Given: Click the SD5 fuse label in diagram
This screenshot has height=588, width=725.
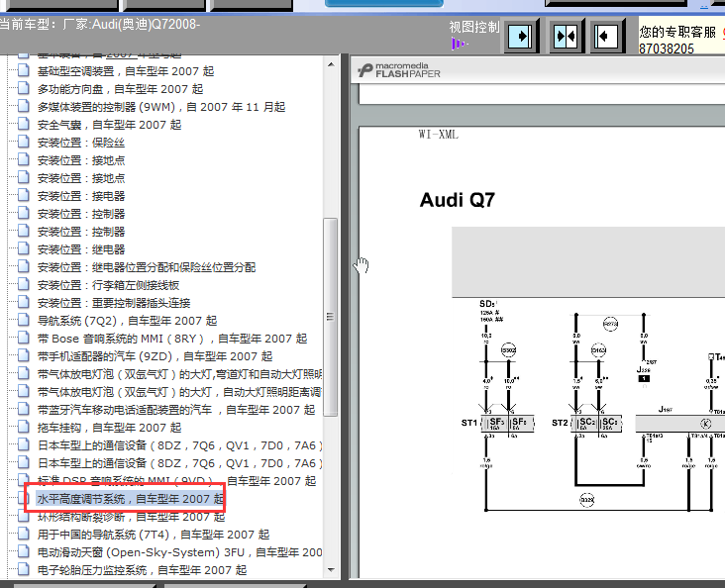Looking at the screenshot, I should pos(488,304).
